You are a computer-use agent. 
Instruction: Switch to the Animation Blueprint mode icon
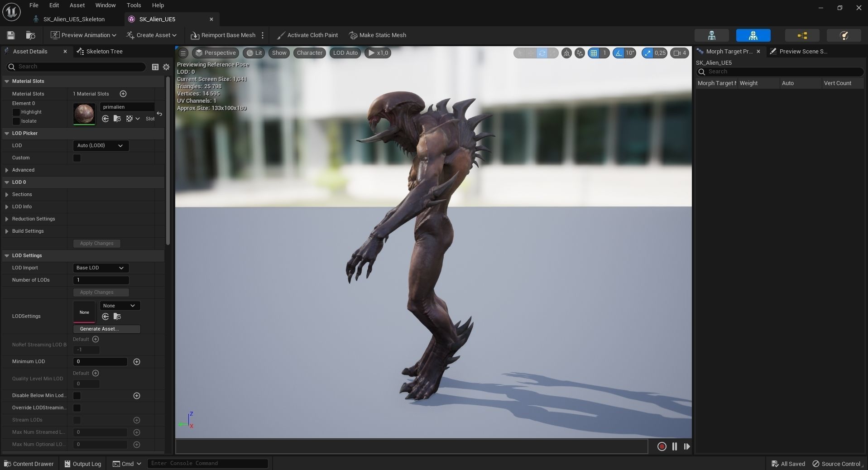[x=802, y=35]
